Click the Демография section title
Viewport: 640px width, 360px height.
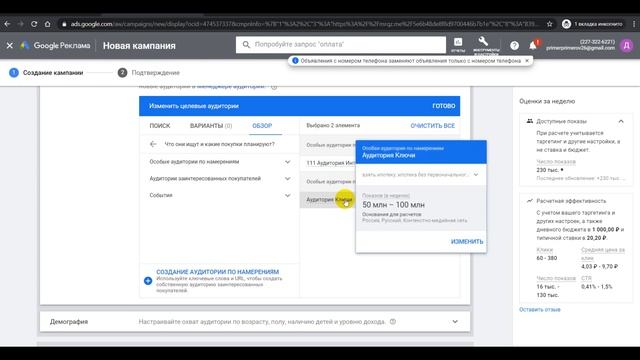tap(69, 322)
